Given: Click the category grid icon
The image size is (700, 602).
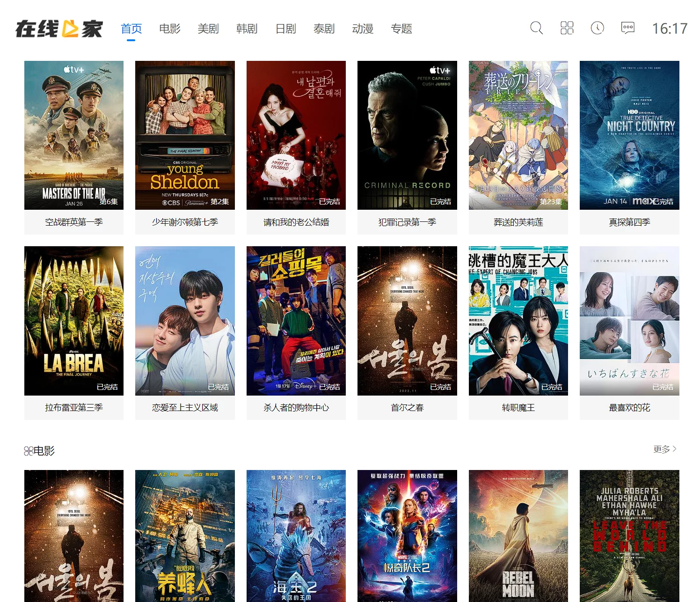Looking at the screenshot, I should [x=567, y=28].
